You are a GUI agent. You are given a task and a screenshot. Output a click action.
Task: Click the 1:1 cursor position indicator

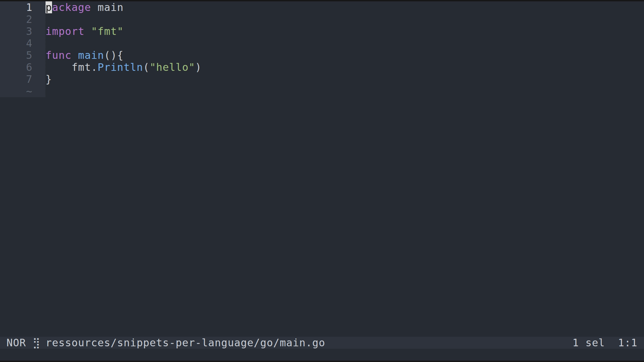(x=627, y=343)
